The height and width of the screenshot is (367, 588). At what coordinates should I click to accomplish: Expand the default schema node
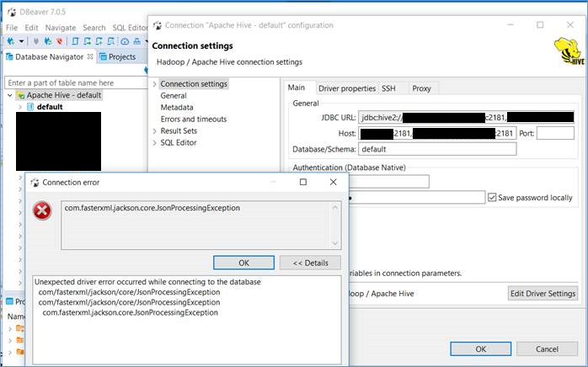(x=20, y=107)
